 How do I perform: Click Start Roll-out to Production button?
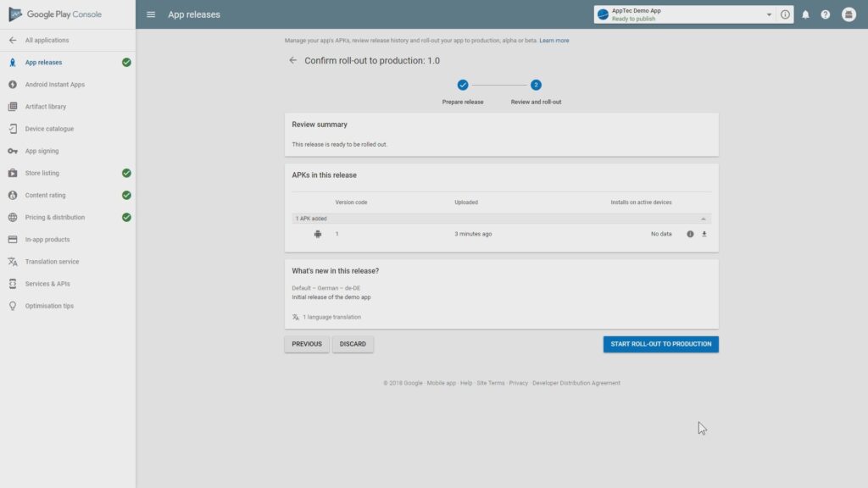(660, 344)
